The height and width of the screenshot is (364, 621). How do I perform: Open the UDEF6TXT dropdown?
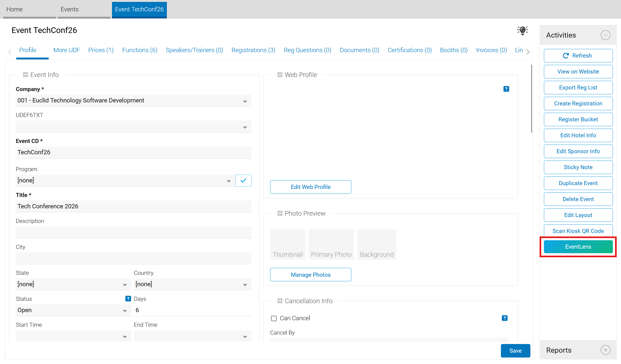[134, 126]
